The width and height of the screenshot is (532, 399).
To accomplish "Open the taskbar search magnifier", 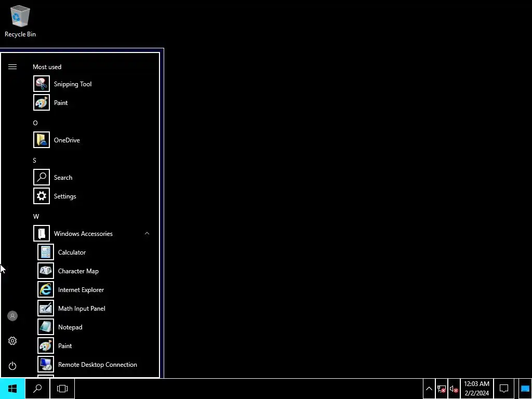I will click(x=37, y=389).
